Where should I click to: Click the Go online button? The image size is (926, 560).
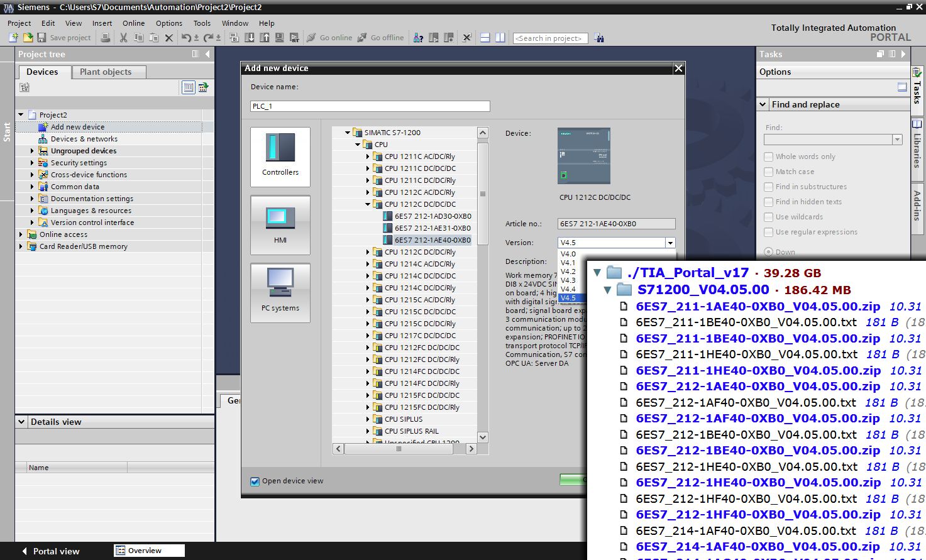[329, 38]
